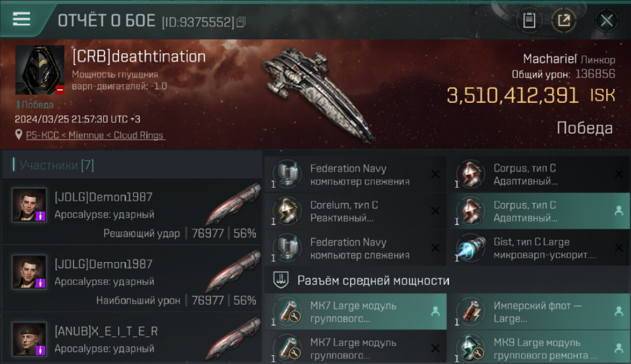Inspect the Machariel ship image
The height and width of the screenshot is (364, 631).
(x=318, y=93)
